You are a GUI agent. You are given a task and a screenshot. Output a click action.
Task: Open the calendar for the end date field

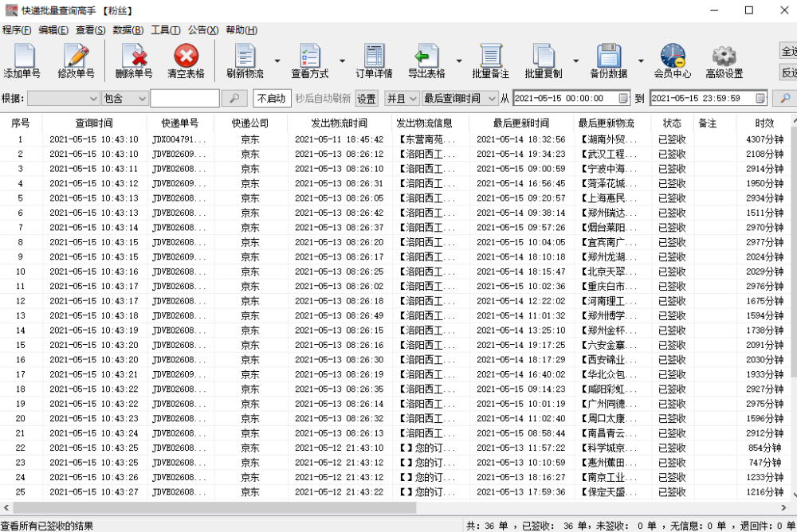click(760, 98)
